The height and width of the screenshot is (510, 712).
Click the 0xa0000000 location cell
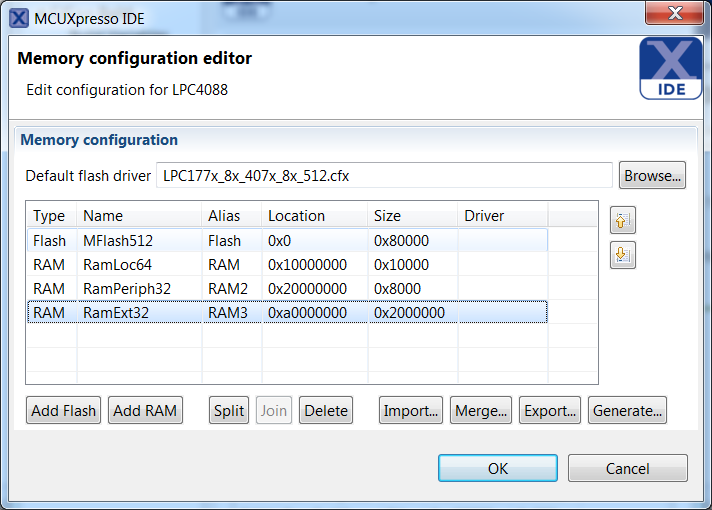315,312
